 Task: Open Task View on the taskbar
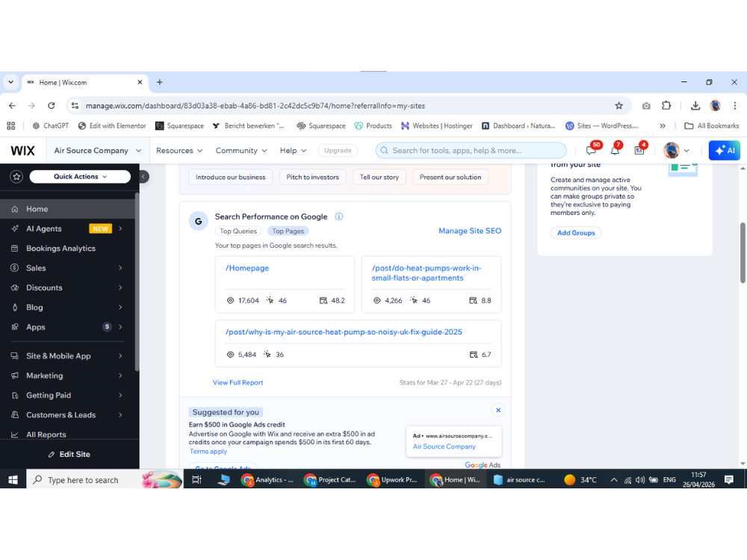pyautogui.click(x=196, y=479)
